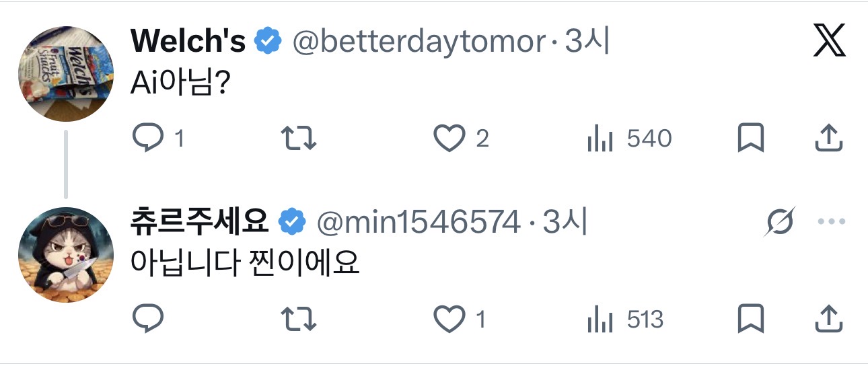Image resolution: width=868 pixels, height=372 pixels.
Task: Repost the 츄르주세요 tweet
Action: click(298, 319)
